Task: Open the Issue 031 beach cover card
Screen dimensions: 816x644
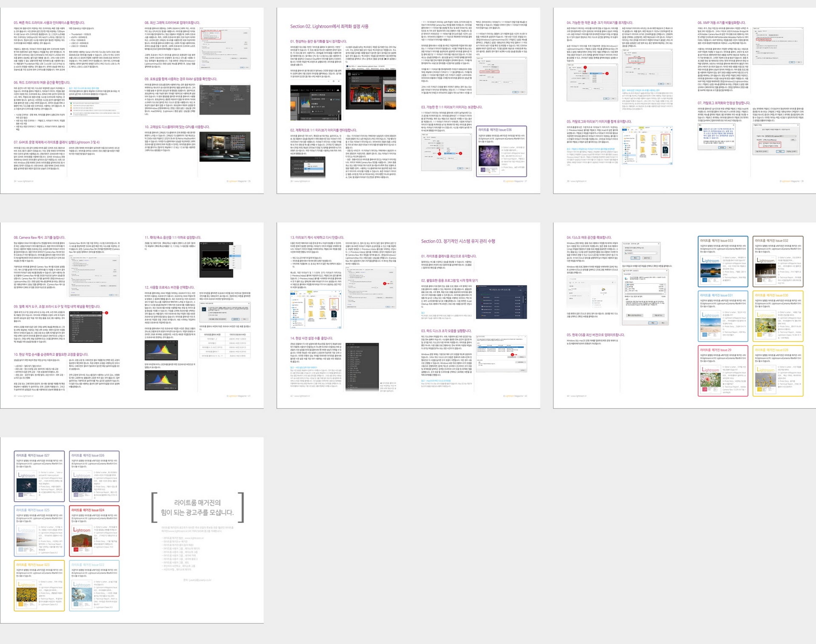Action: click(x=722, y=315)
